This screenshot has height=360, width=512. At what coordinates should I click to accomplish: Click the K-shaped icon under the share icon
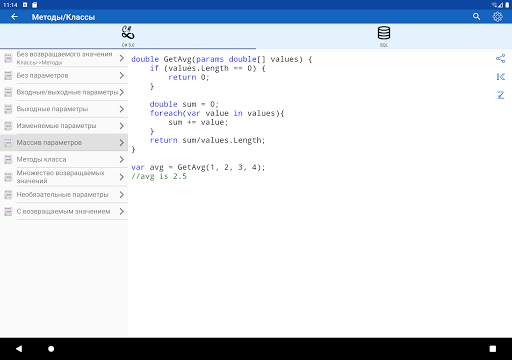click(x=500, y=77)
